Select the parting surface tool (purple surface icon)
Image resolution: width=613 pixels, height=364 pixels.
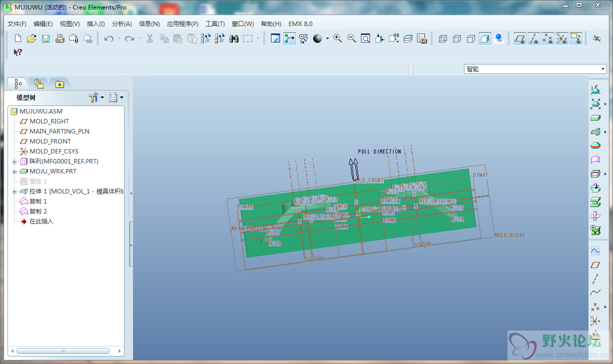coord(595,160)
